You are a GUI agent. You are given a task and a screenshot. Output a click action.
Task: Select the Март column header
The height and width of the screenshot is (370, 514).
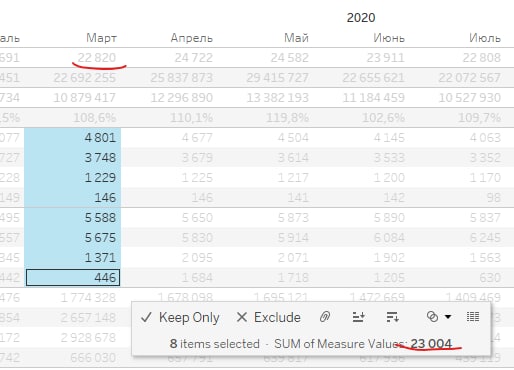(101, 38)
